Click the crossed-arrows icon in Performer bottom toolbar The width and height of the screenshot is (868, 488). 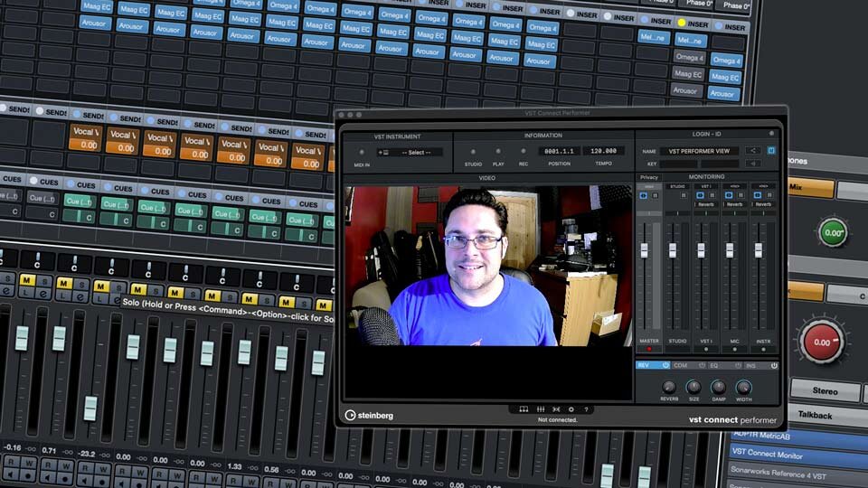click(556, 409)
